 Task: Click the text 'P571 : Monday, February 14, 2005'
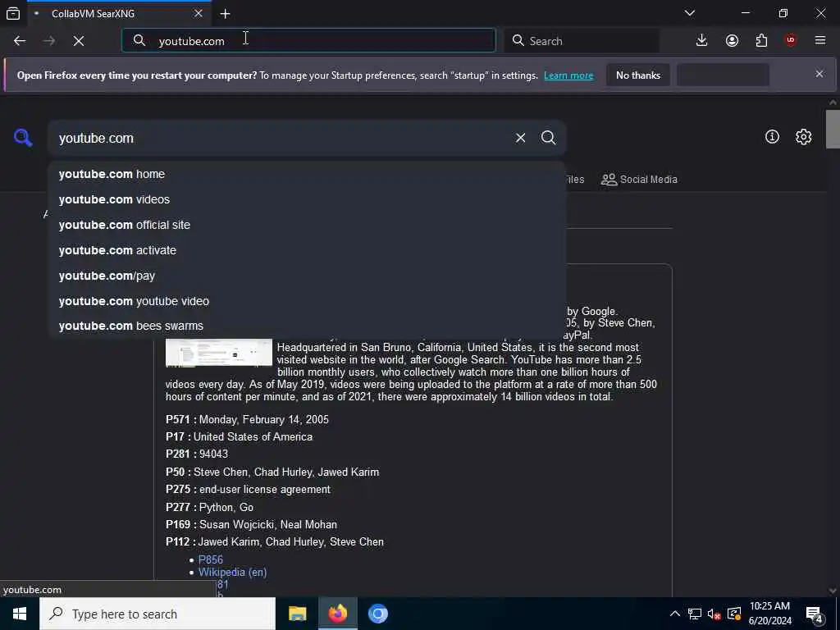coord(247,419)
